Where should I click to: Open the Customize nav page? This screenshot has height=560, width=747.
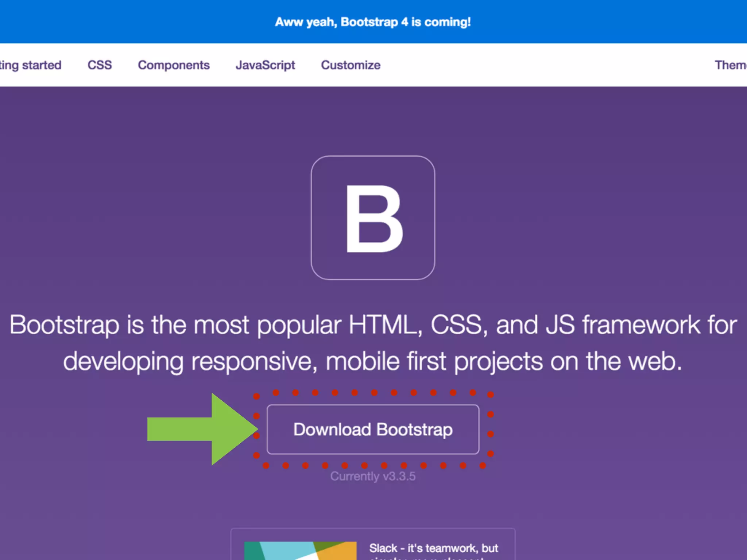tap(351, 65)
